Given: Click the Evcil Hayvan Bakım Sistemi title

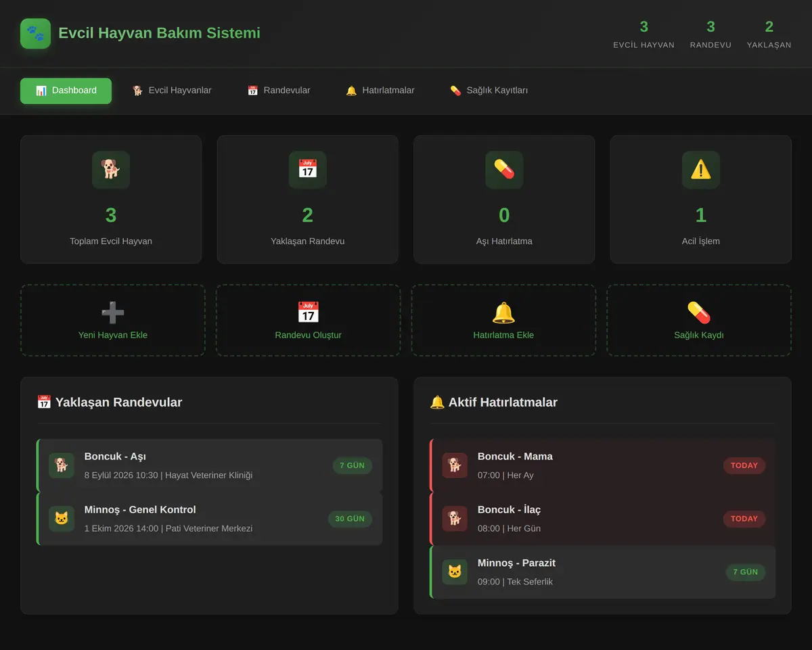Looking at the screenshot, I should tap(159, 33).
